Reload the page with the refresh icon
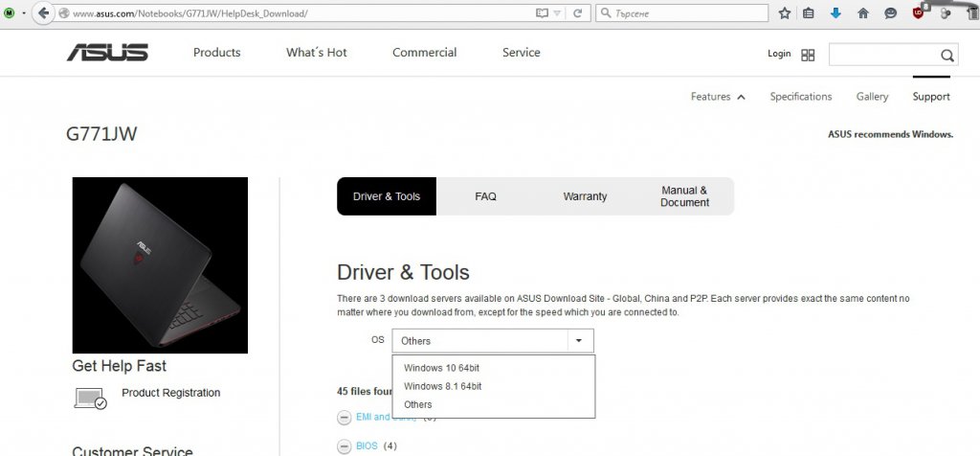The width and height of the screenshot is (980, 456). pyautogui.click(x=577, y=13)
